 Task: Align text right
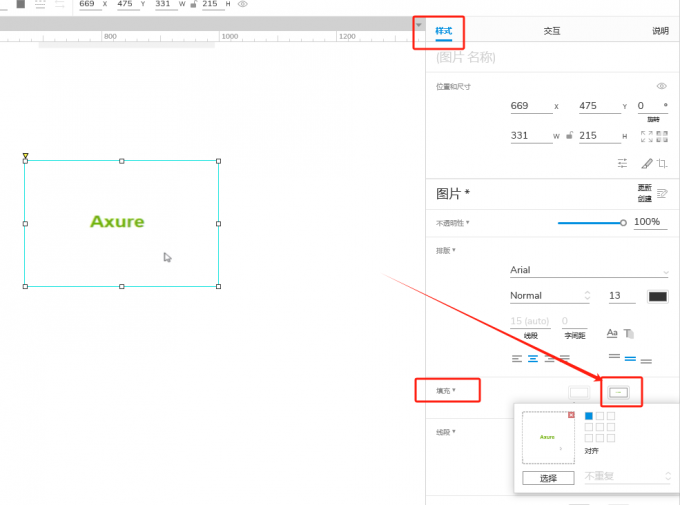click(549, 358)
